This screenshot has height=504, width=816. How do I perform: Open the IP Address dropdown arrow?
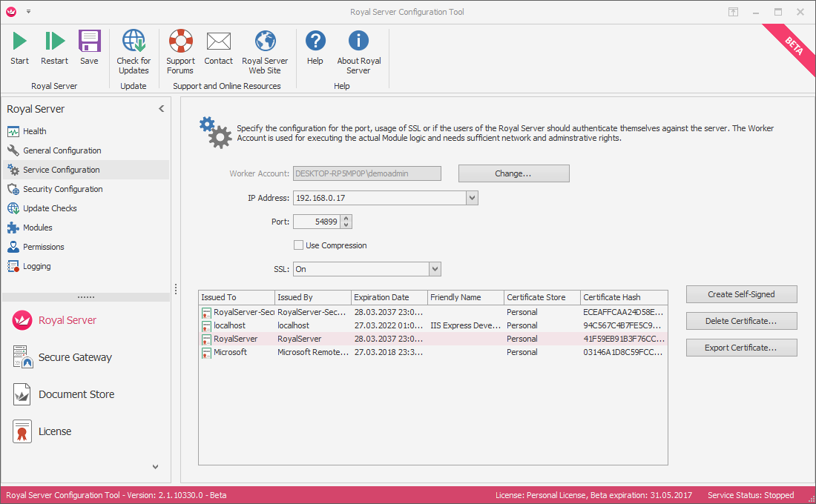pos(472,198)
